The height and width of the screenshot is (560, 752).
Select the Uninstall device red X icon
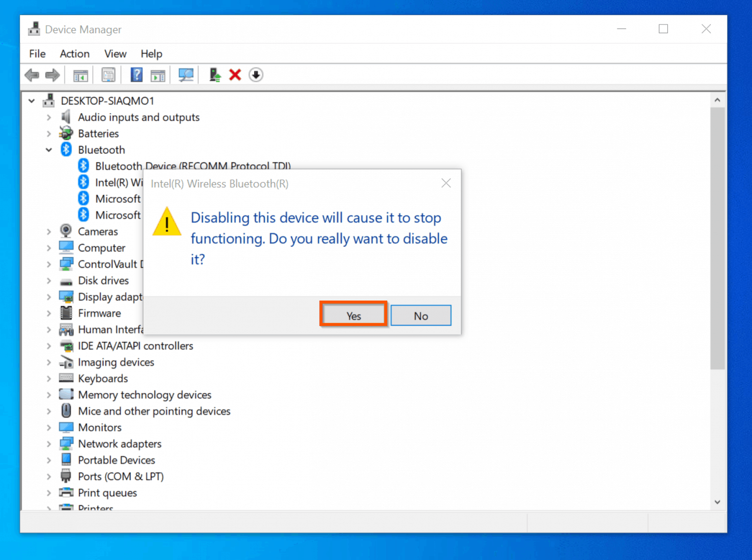pyautogui.click(x=235, y=74)
